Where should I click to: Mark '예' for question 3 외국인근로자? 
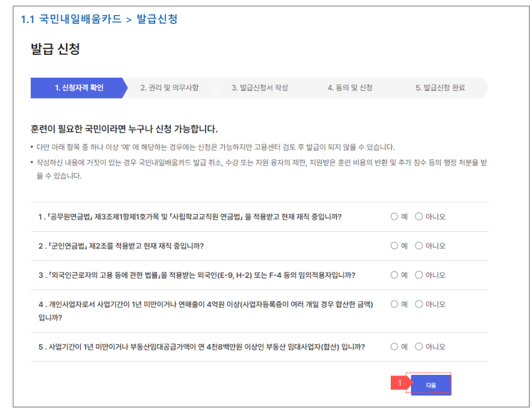click(394, 275)
